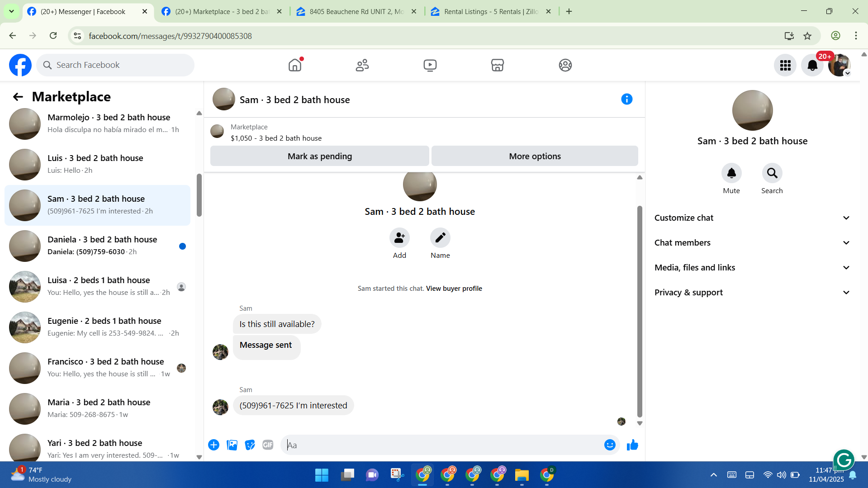868x488 pixels.
Task: Open Luis's 3 bed conversation
Action: pyautogui.click(x=97, y=165)
